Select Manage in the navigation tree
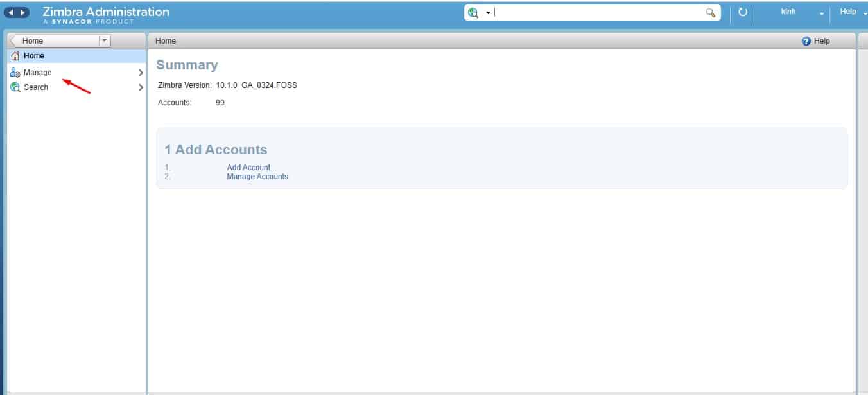This screenshot has height=395, width=868. (38, 73)
